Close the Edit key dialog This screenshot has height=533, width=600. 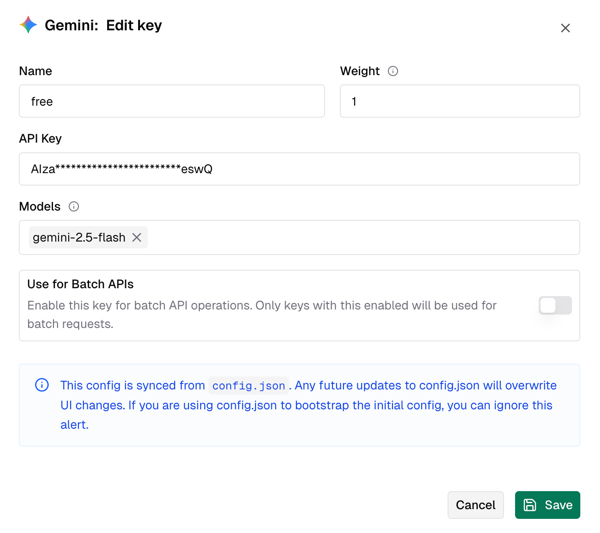click(565, 28)
